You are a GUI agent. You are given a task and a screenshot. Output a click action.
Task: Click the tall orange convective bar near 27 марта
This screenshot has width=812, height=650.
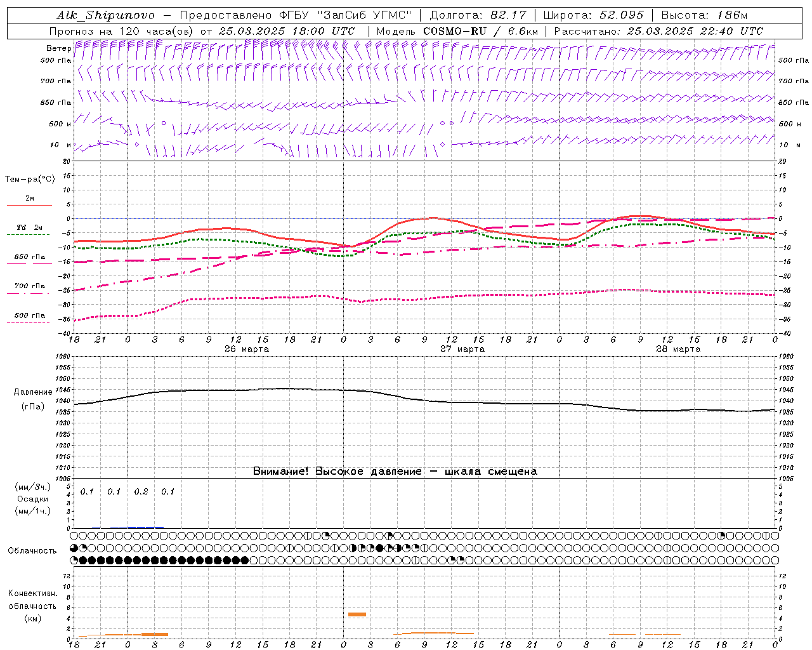357,614
